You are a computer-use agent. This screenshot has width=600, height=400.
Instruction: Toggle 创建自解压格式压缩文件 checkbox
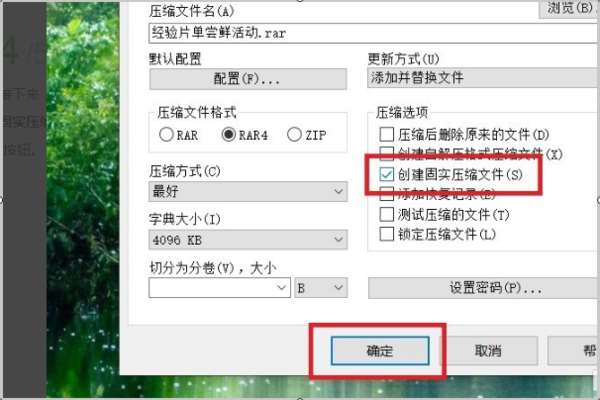point(386,153)
